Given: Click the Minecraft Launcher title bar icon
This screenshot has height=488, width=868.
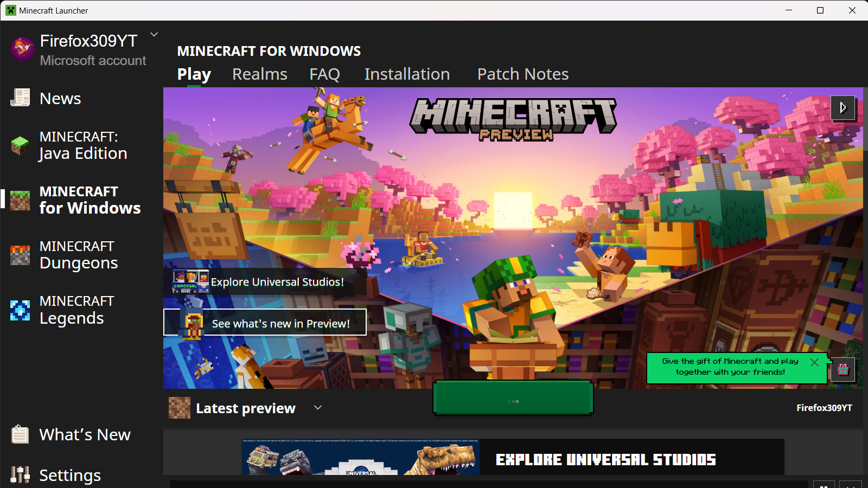Looking at the screenshot, I should [11, 10].
